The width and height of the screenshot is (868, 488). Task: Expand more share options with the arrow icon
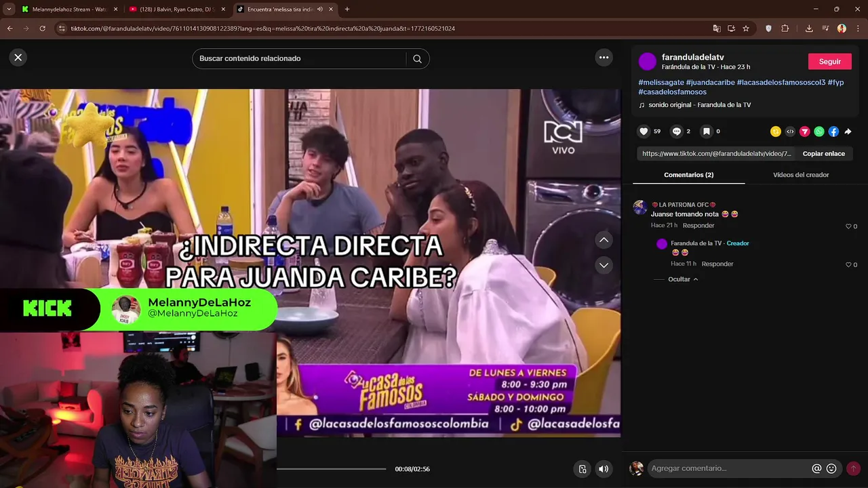click(848, 131)
